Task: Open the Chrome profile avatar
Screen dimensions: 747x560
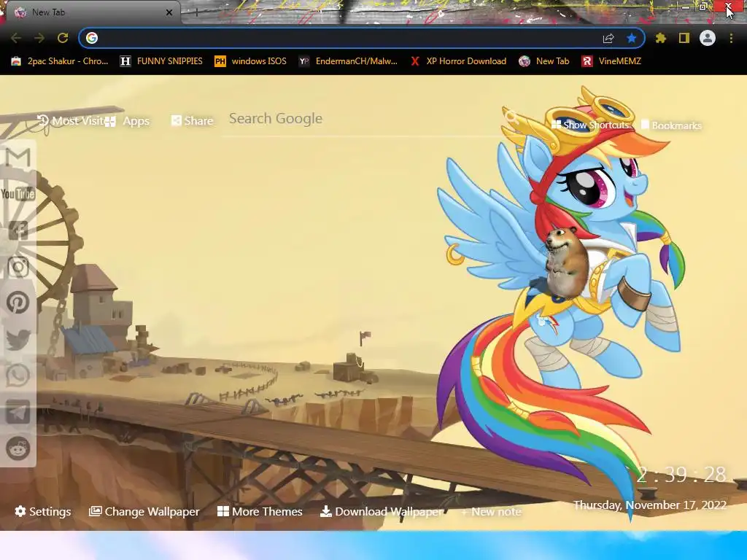Action: tap(708, 38)
